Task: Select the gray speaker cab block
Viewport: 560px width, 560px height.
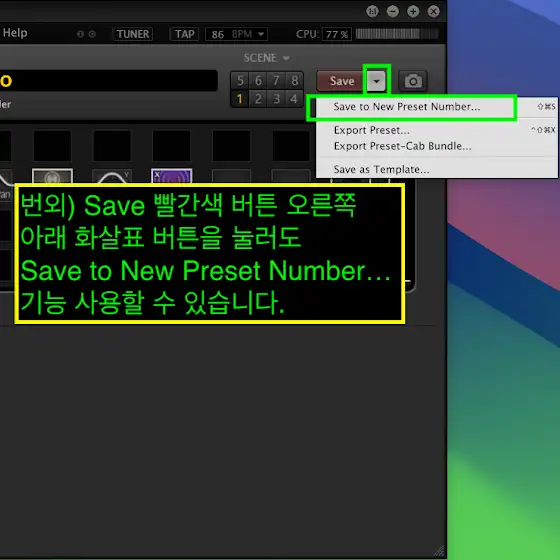Action: (52, 176)
